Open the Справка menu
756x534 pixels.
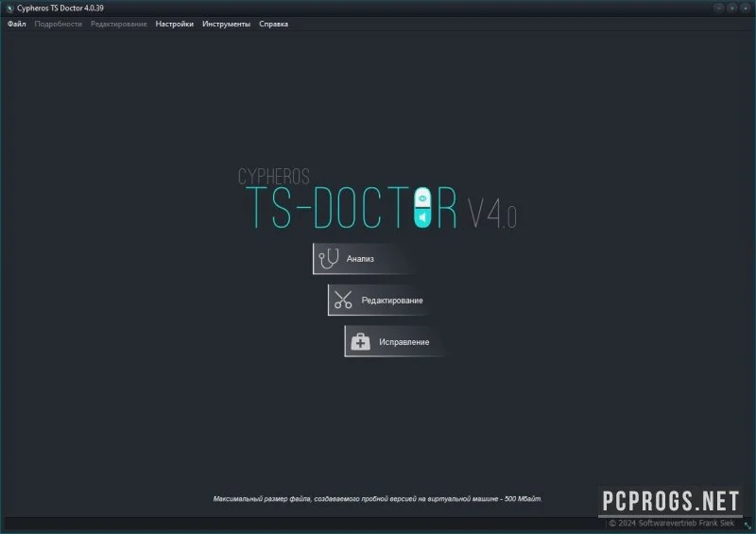273,25
